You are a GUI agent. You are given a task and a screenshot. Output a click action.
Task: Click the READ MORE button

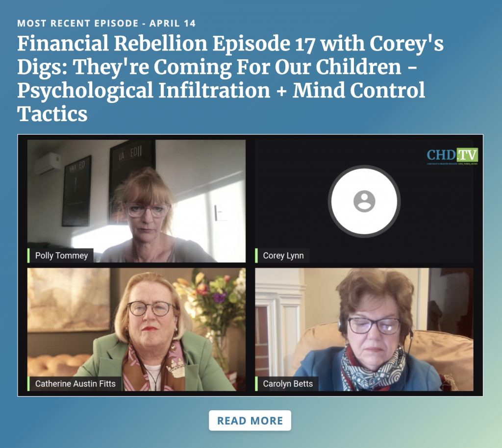pos(250,421)
